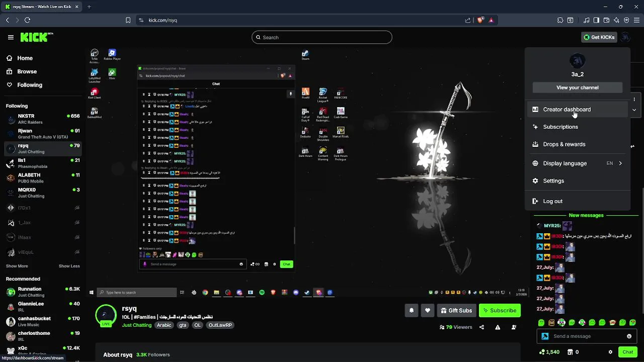This screenshot has width=644, height=362.
Task: Click the green Chat send button
Action: [x=627, y=352]
